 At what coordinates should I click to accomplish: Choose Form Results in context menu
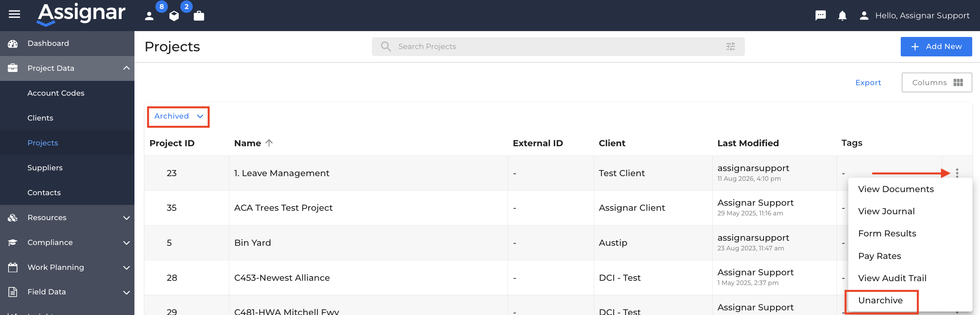887,234
